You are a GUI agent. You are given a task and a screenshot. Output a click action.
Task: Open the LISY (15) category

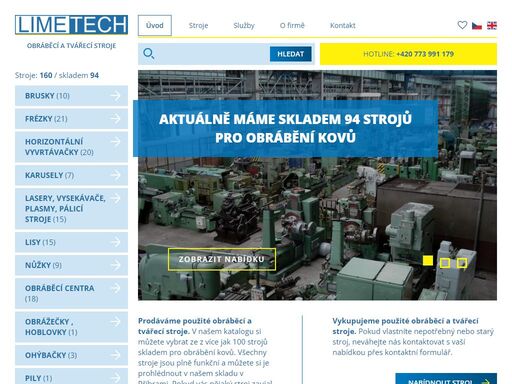pyautogui.click(x=71, y=242)
